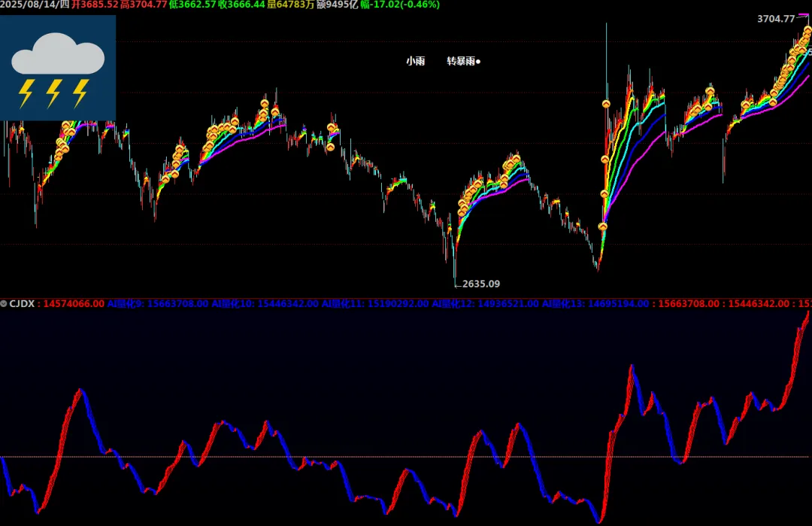Screen dimensions: 812x526
Task: Click the AI量化10: 15446342.00 value
Action: click(265, 304)
